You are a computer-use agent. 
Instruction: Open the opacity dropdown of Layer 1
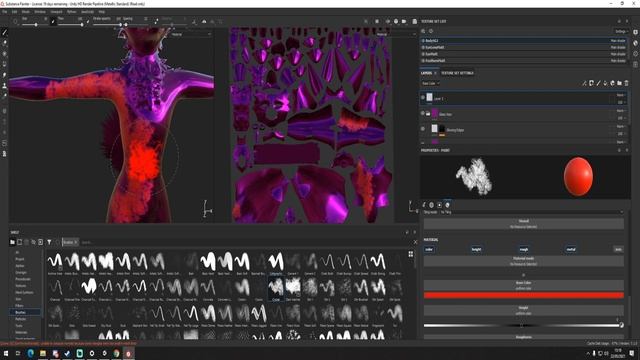pyautogui.click(x=620, y=102)
